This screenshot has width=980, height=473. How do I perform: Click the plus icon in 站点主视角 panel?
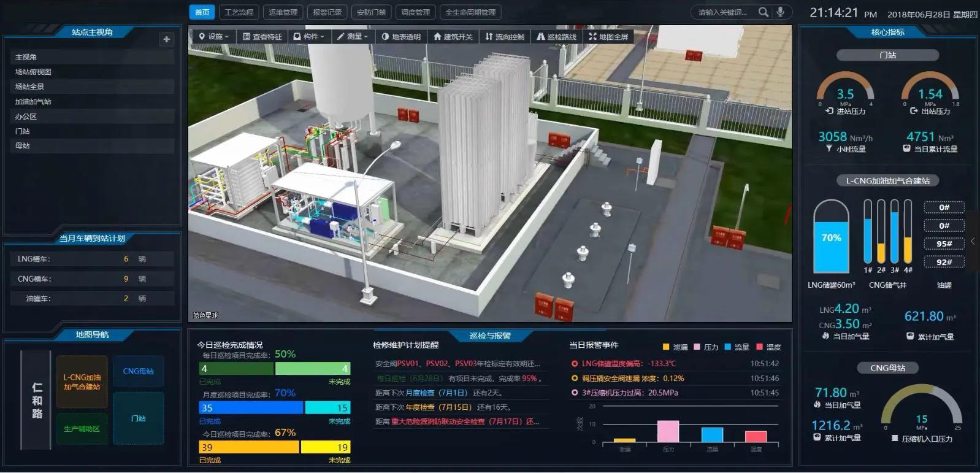[166, 39]
